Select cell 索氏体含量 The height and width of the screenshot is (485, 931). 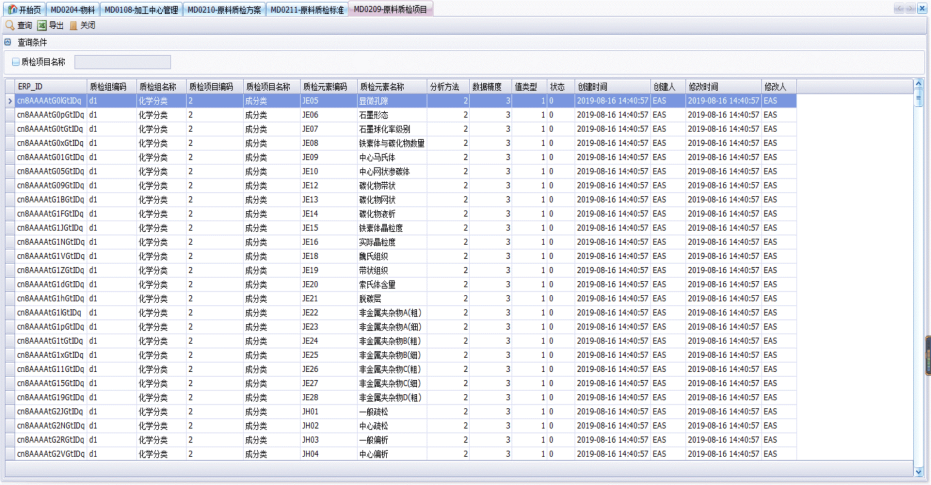392,284
